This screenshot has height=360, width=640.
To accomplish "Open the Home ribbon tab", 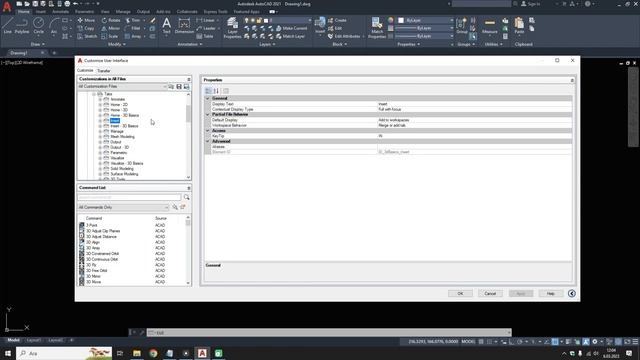I will (x=23, y=12).
